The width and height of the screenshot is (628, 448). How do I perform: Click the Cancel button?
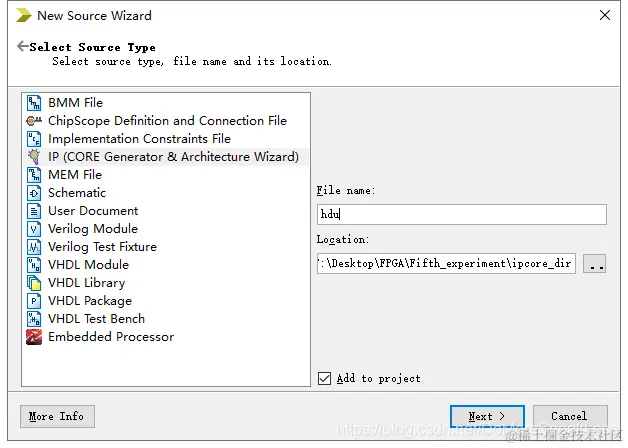[x=570, y=416]
